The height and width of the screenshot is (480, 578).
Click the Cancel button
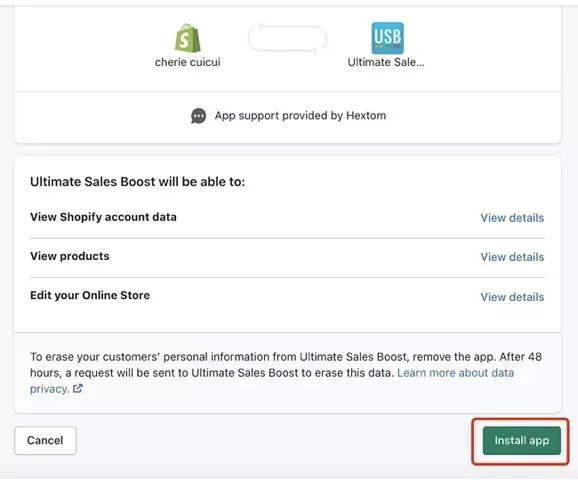coord(45,440)
